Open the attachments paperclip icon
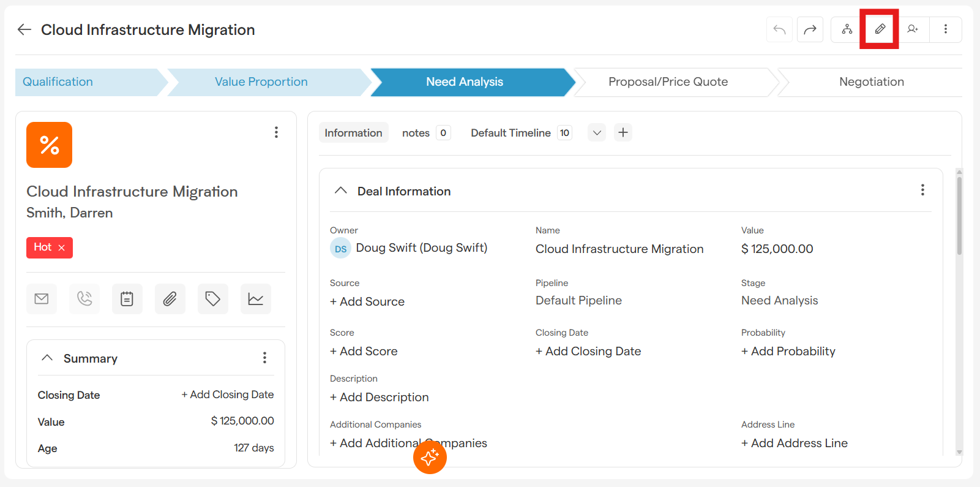Image resolution: width=980 pixels, height=487 pixels. [x=170, y=299]
